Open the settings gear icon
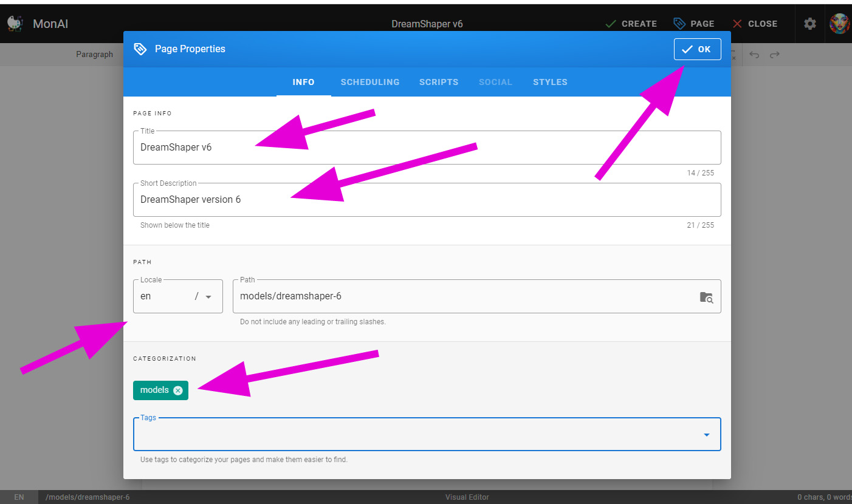The image size is (852, 504). pyautogui.click(x=810, y=24)
